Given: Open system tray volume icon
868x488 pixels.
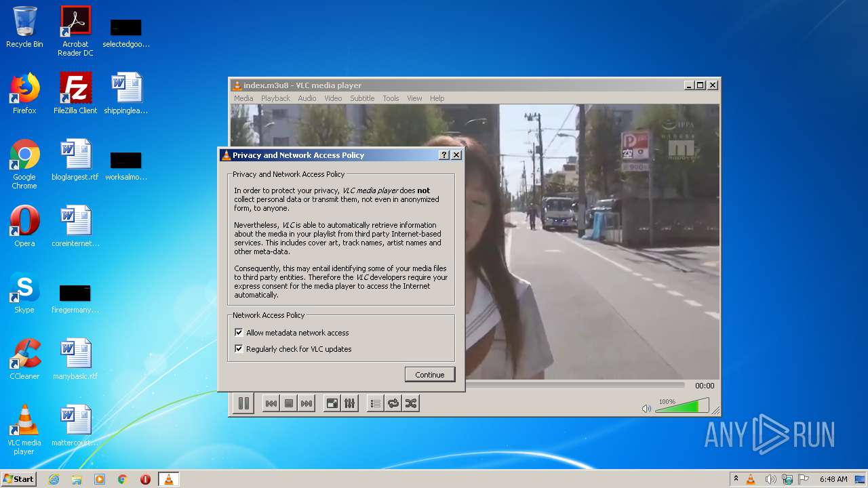Looking at the screenshot, I should click(770, 479).
